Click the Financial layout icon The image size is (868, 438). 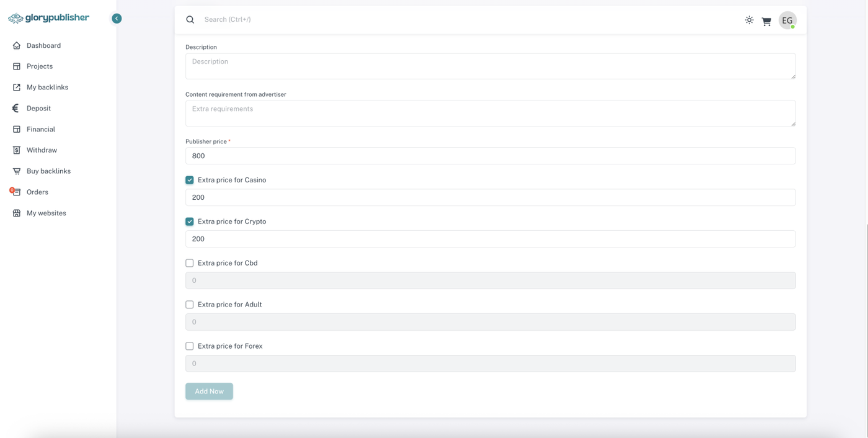coord(17,129)
